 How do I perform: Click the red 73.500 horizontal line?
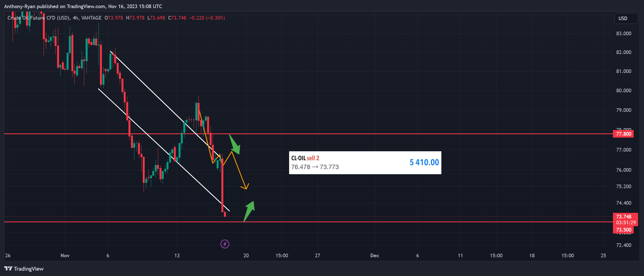coord(308,222)
